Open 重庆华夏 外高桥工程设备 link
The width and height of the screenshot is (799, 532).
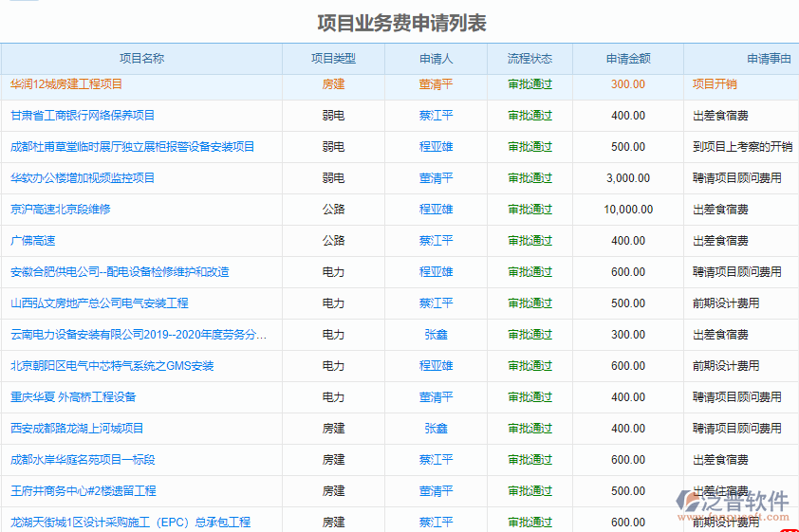point(73,397)
